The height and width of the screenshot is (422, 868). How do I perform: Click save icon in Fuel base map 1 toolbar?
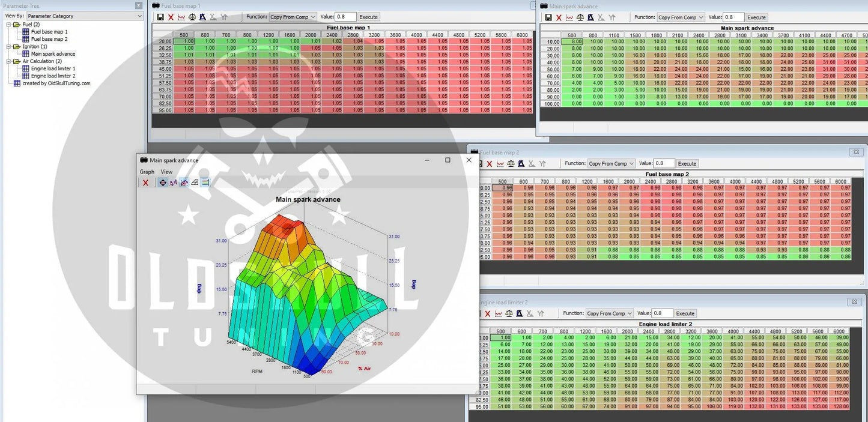point(160,17)
